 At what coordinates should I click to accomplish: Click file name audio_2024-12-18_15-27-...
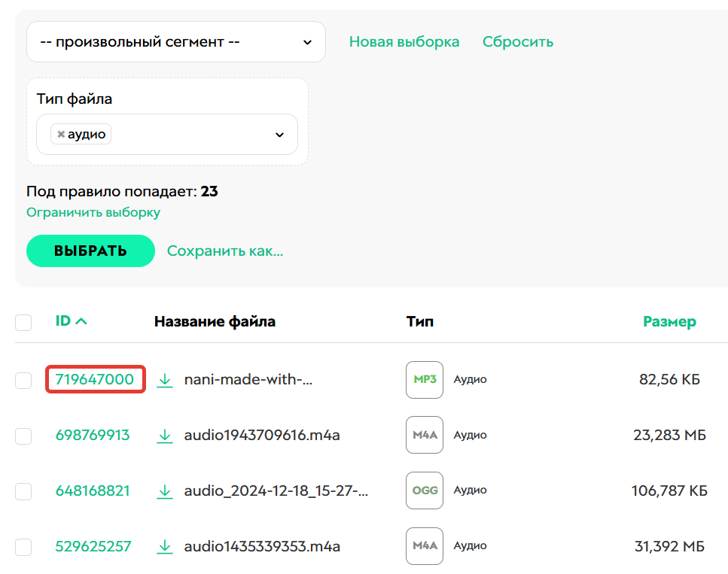[x=276, y=490]
